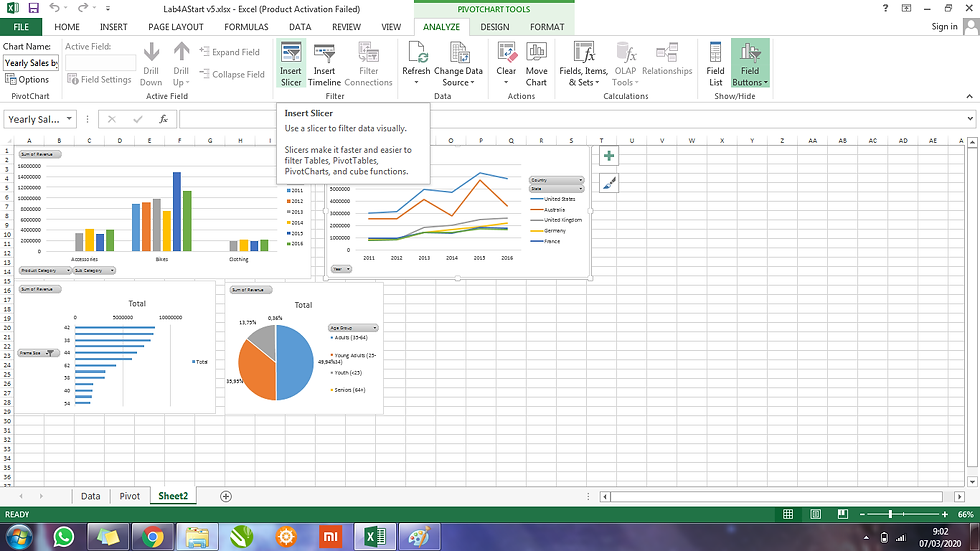
Task: Open Paint from the taskbar
Action: (x=418, y=537)
